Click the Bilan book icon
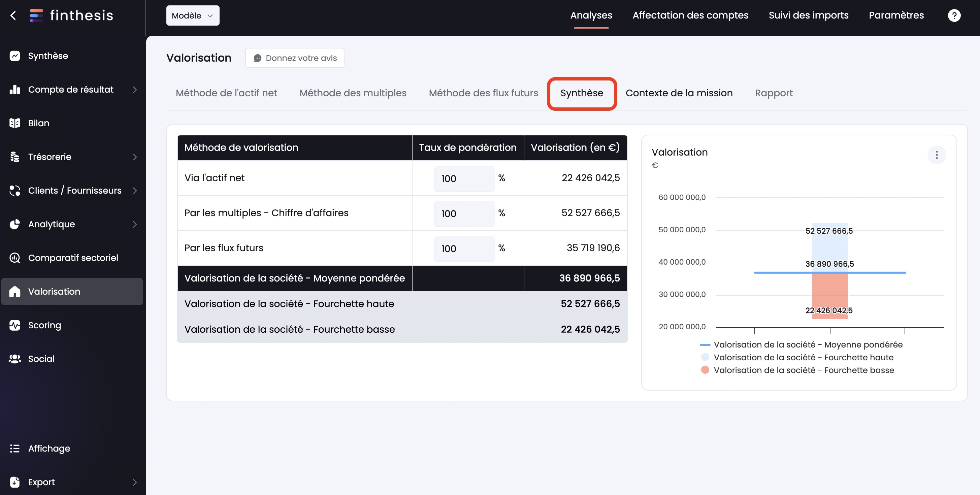980x495 pixels. 15,123
